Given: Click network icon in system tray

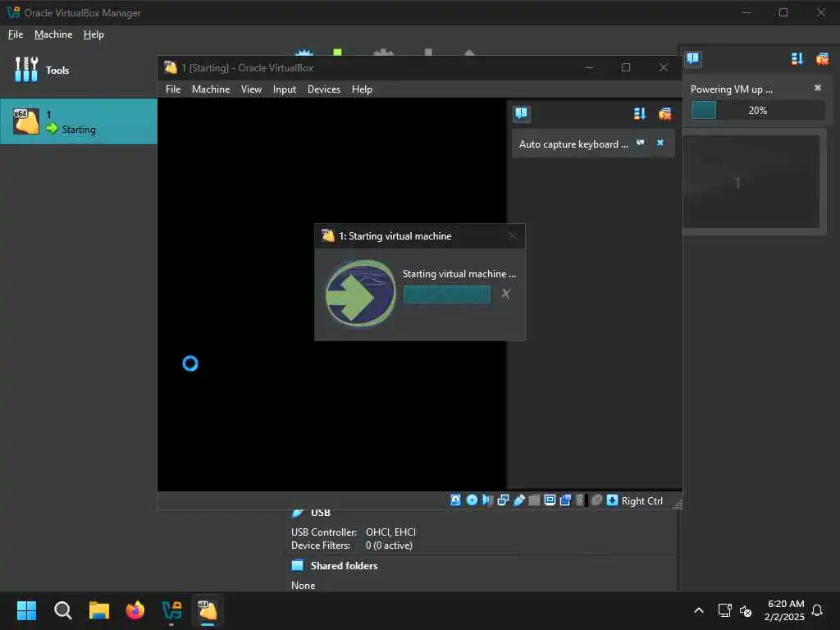Looking at the screenshot, I should coord(724,610).
